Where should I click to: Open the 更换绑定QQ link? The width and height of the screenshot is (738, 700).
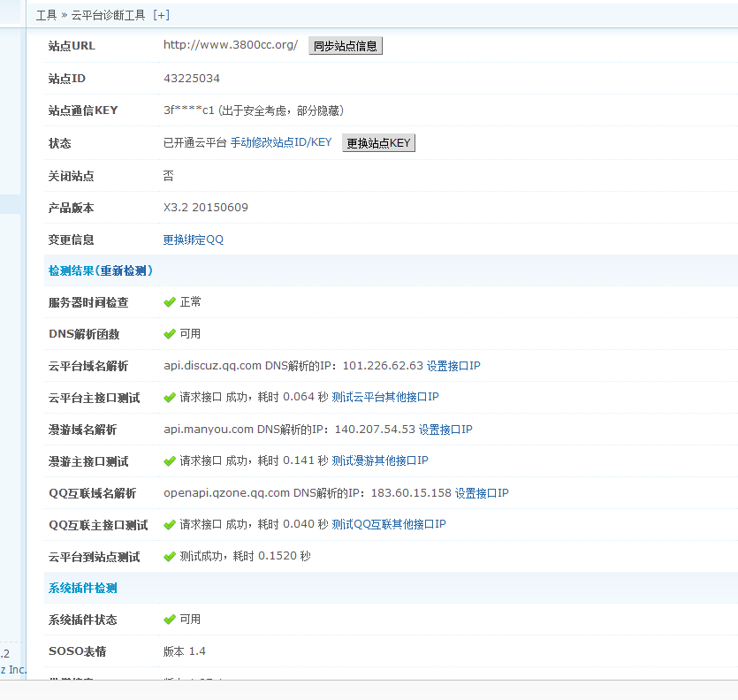[194, 240]
